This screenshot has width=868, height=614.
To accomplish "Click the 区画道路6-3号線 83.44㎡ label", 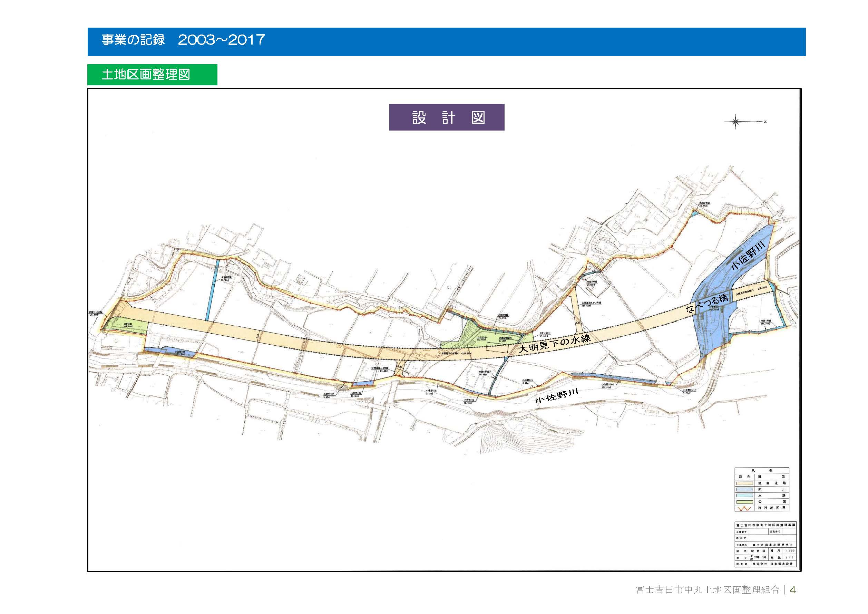I will coord(380,370).
